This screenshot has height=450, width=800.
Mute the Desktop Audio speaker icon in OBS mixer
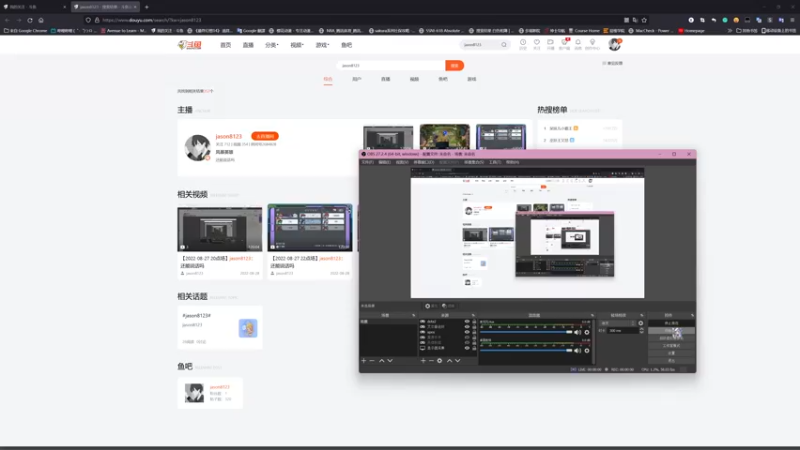(578, 351)
